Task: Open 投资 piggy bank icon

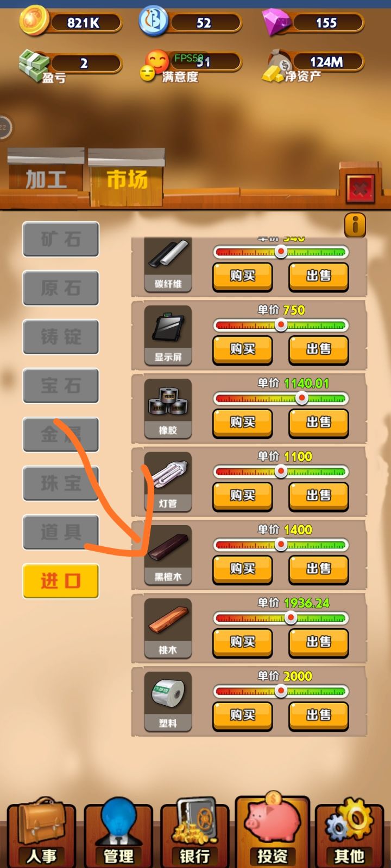Action: click(x=272, y=830)
